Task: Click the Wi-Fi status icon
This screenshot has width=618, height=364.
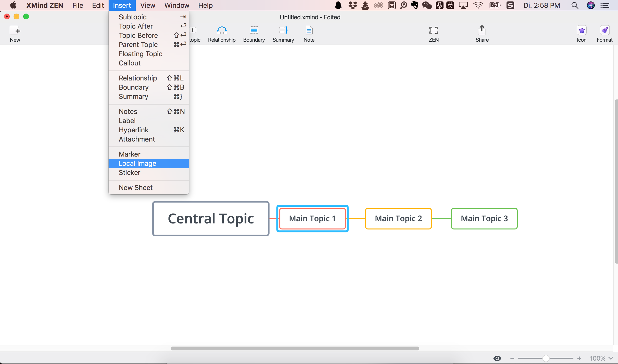Action: [x=478, y=5]
